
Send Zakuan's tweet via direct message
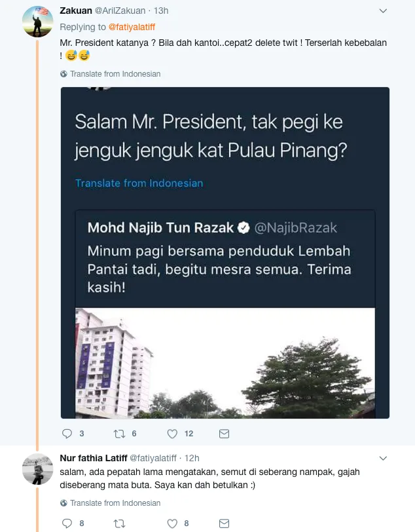224,434
